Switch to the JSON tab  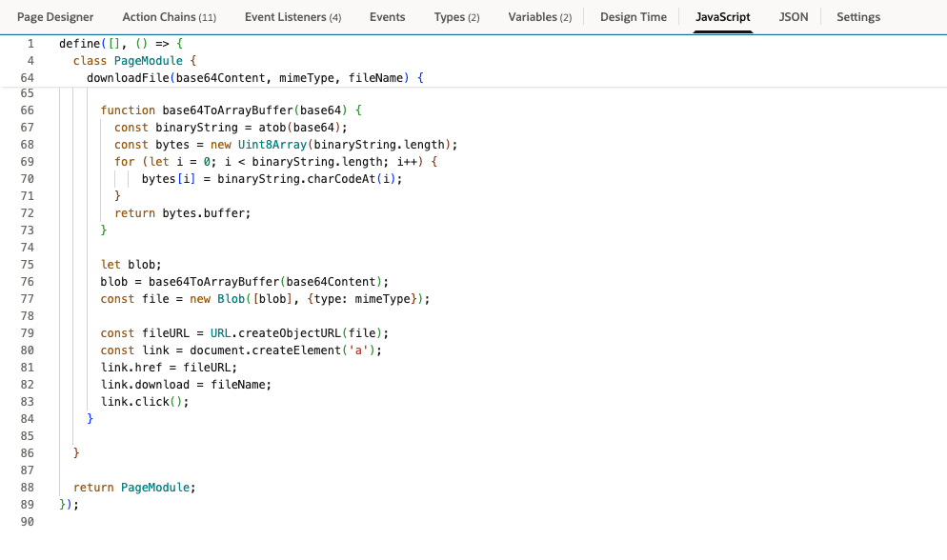click(x=793, y=17)
